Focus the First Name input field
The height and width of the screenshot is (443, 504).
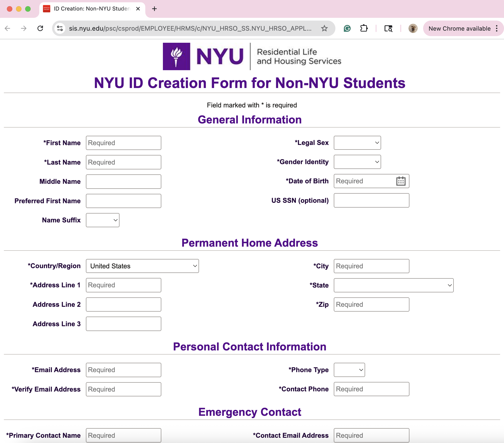point(123,143)
